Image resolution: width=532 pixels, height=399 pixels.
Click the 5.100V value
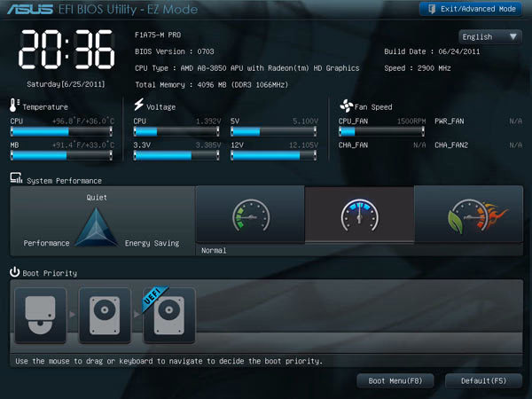[x=306, y=121]
